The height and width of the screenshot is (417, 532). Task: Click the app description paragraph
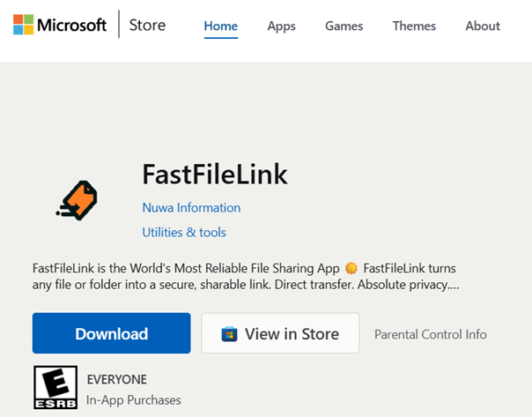(246, 277)
